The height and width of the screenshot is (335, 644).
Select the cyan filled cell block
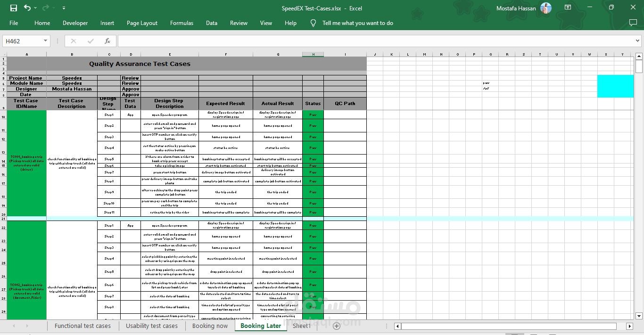(615, 86)
